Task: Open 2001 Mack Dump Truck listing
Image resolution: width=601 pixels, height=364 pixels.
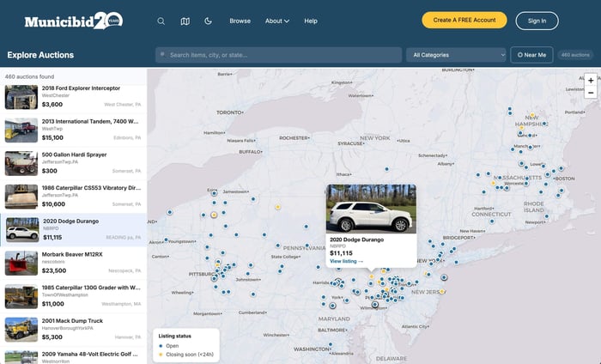Action: tap(73, 330)
